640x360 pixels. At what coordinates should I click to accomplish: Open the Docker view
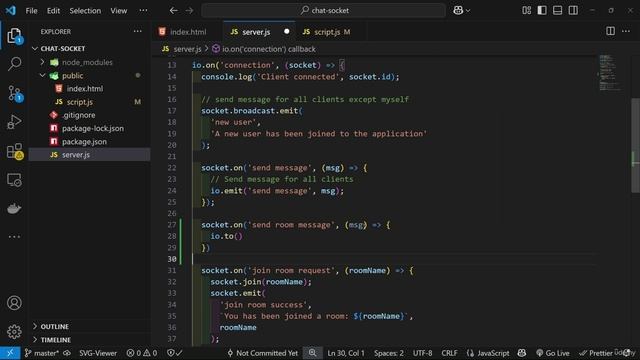(x=14, y=209)
